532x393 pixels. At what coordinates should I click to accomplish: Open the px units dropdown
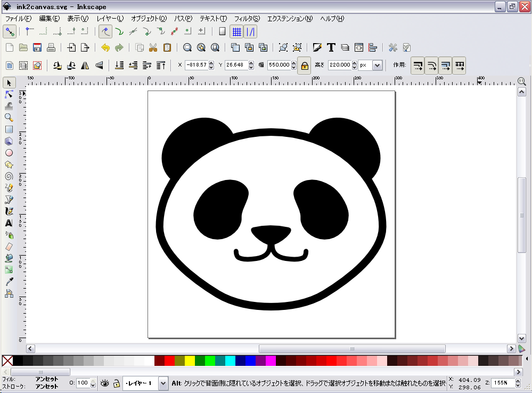tap(377, 65)
